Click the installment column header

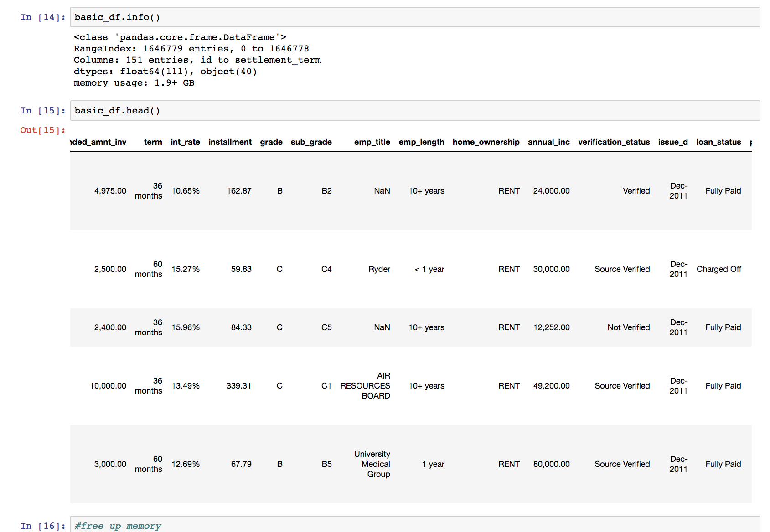coord(230,142)
